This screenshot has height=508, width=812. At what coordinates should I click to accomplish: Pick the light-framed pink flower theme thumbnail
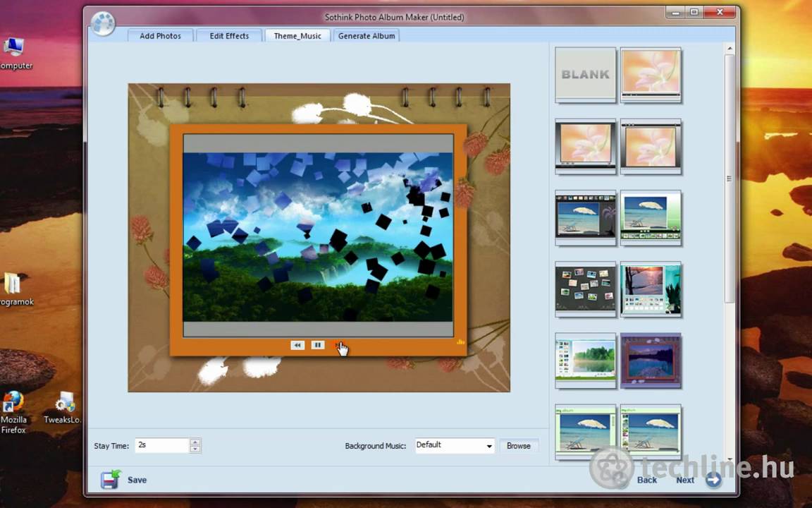(x=651, y=145)
